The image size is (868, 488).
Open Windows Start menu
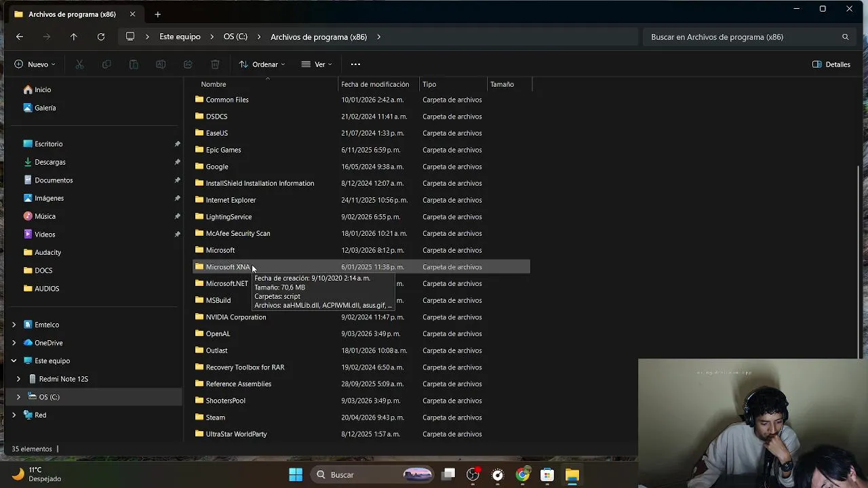(x=296, y=474)
